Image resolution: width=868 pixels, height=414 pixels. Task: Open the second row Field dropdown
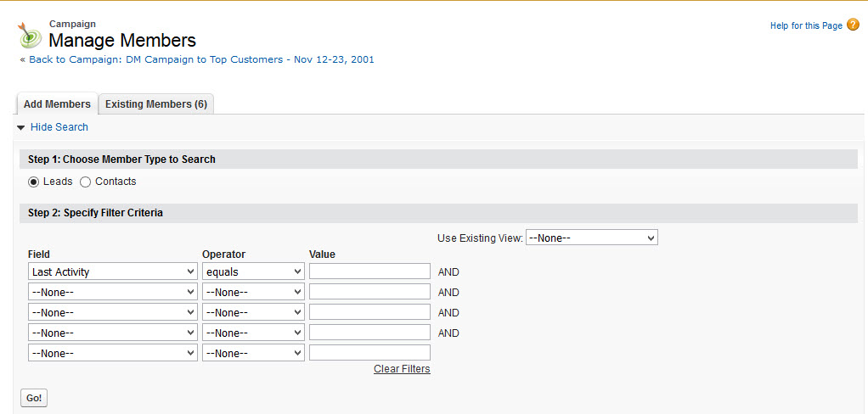pos(113,292)
